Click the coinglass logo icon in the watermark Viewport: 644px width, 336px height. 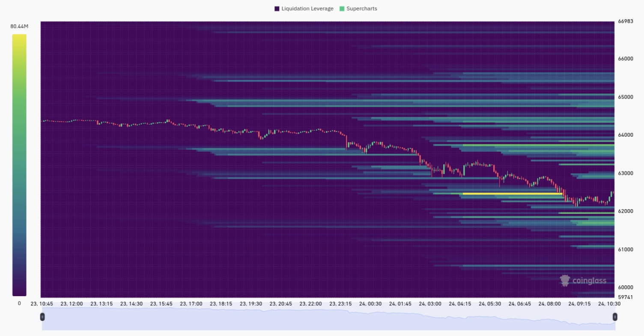click(565, 281)
